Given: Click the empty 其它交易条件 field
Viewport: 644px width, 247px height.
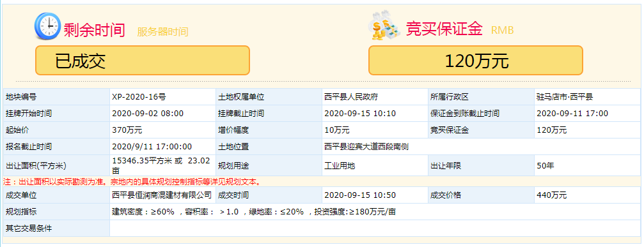Looking at the screenshot, I should [375, 228].
